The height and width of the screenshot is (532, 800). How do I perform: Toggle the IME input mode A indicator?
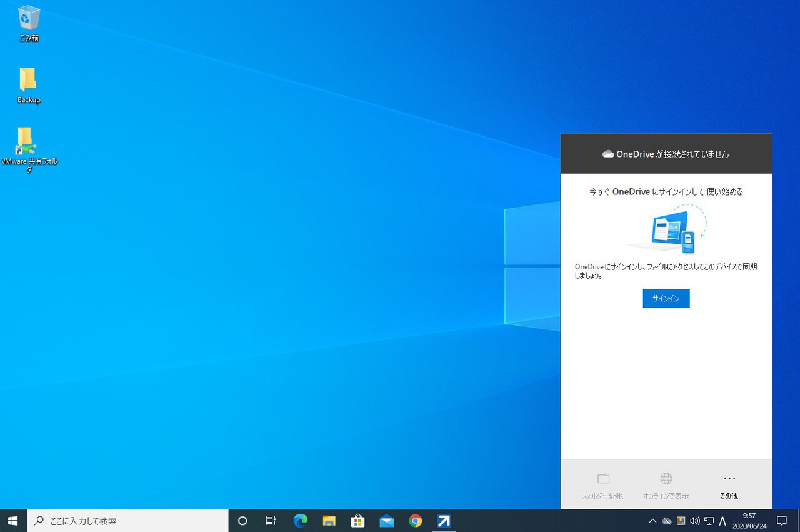pos(722,521)
